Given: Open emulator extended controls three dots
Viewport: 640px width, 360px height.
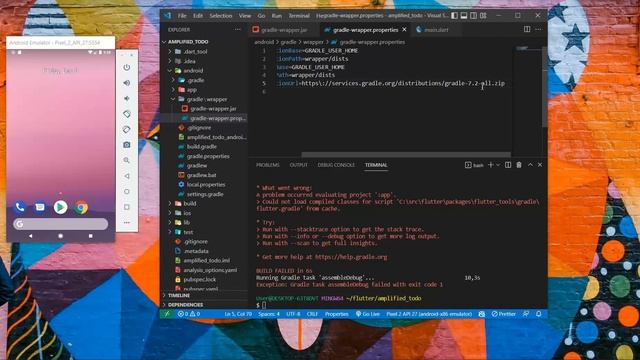Looking at the screenshot, I should [127, 222].
